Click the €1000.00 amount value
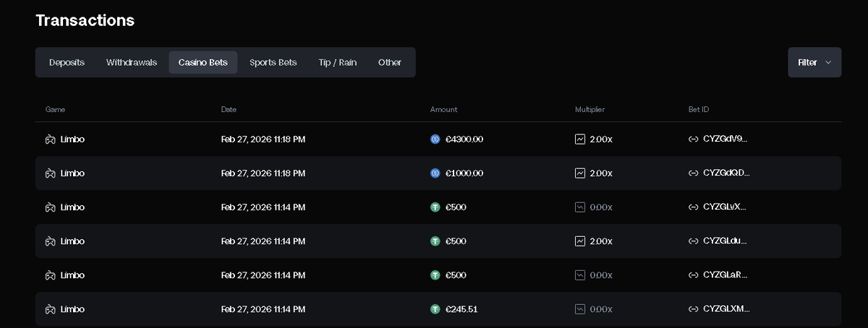The image size is (868, 328). [464, 173]
